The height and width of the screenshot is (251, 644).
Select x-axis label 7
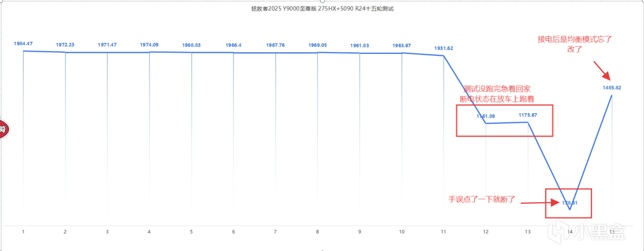pyautogui.click(x=275, y=232)
